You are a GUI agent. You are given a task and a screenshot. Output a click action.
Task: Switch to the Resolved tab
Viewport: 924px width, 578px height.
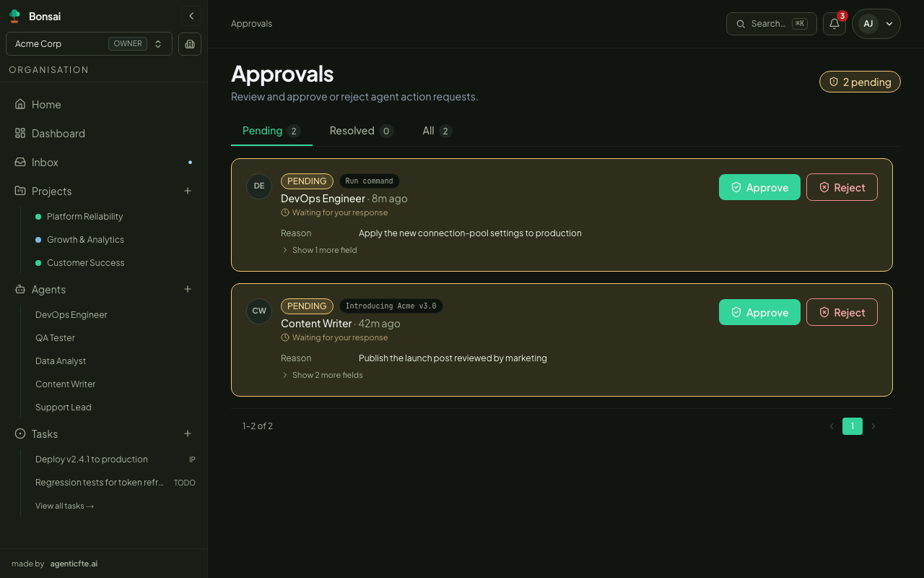point(361,131)
